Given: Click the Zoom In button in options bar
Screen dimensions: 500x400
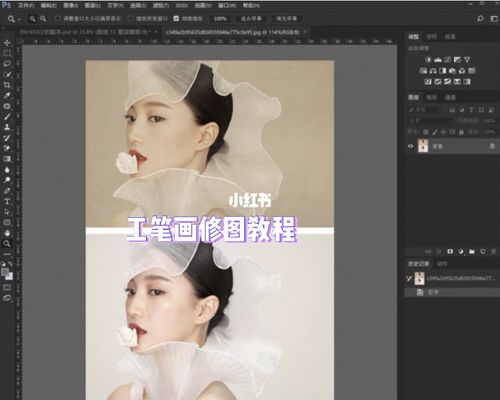Looking at the screenshot, I should (32, 19).
